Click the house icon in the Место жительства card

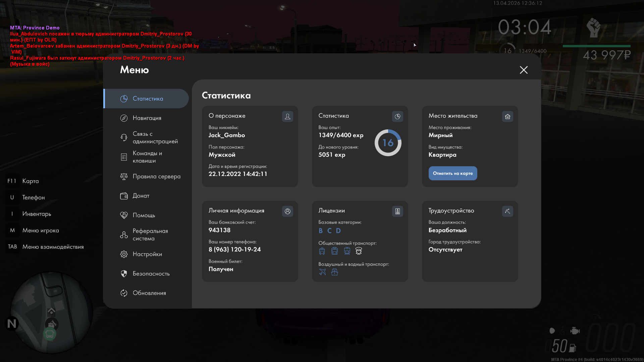click(x=507, y=116)
